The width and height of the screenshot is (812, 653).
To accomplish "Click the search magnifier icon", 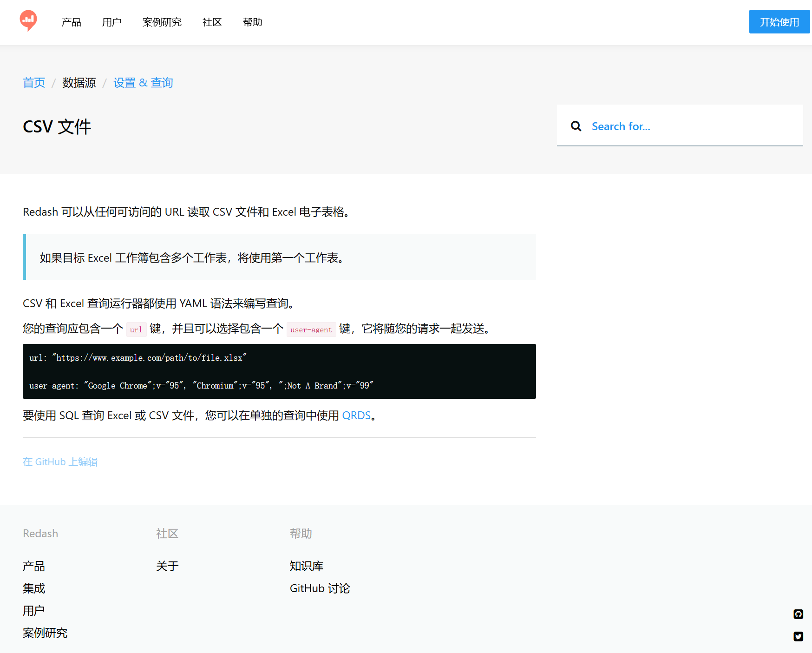I will 576,126.
